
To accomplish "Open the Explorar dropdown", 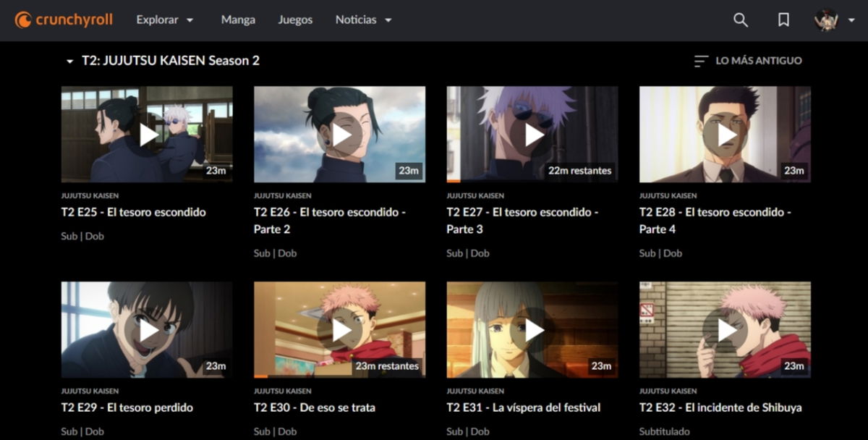I will tap(165, 20).
